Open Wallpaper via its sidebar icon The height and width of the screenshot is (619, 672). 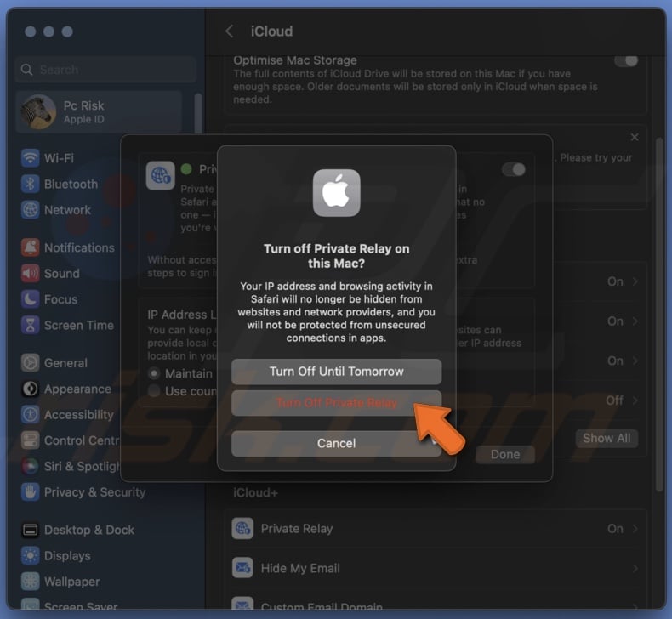[x=30, y=582]
